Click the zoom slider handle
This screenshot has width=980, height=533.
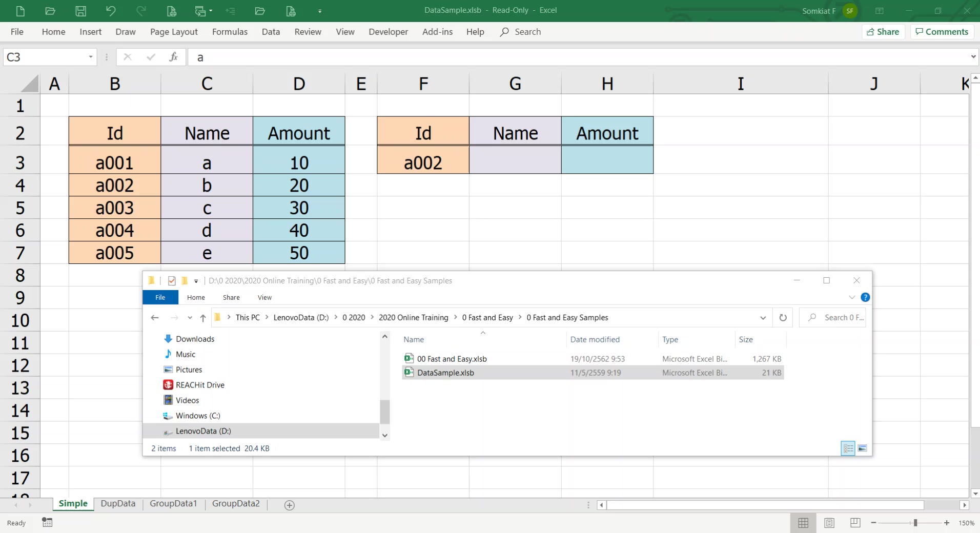point(915,523)
